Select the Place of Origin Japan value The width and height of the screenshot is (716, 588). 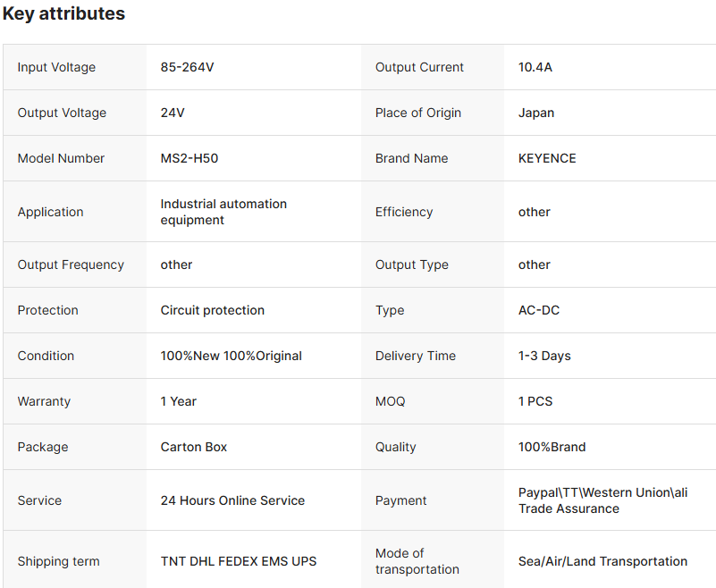536,113
